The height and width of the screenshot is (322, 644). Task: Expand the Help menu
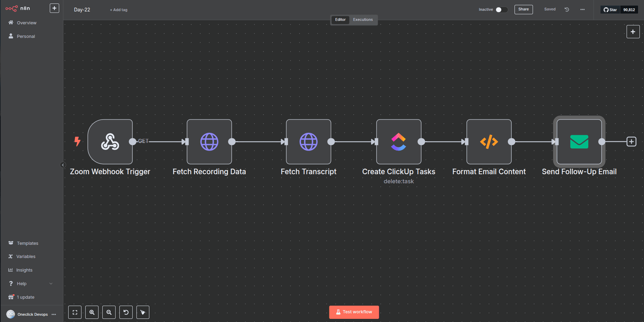click(x=31, y=283)
